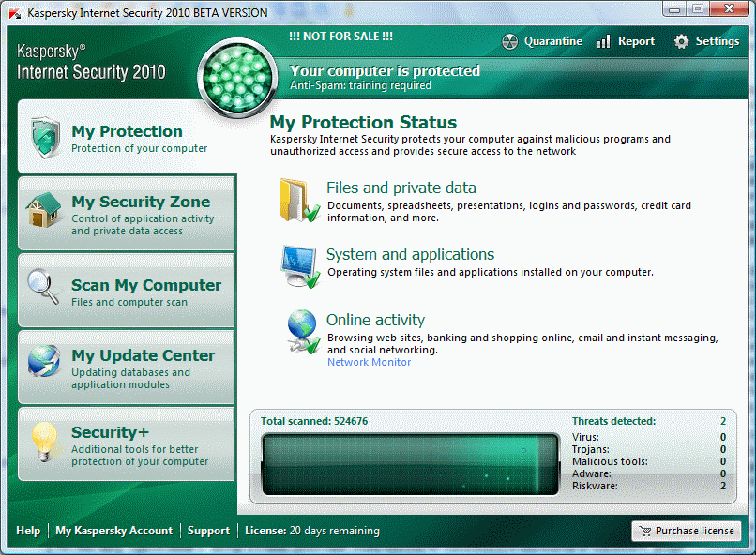Open the Support link
The height and width of the screenshot is (555, 756).
(208, 531)
